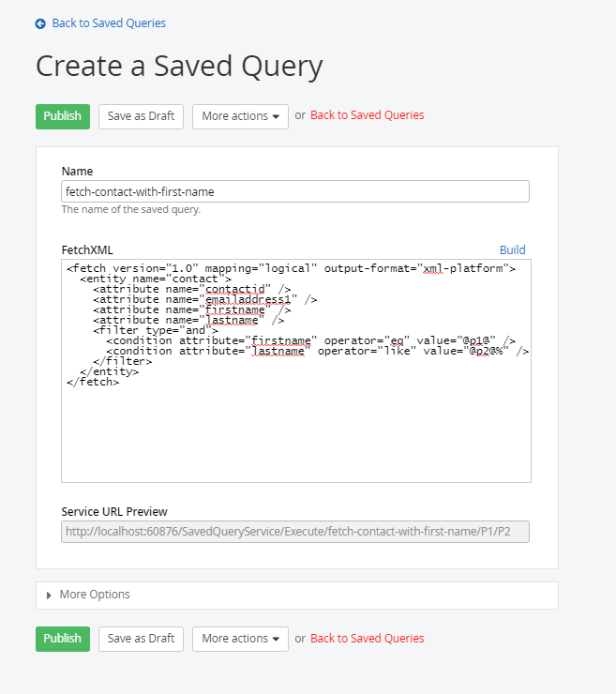
Task: Click the entity name="contact" line
Action: [x=156, y=279]
